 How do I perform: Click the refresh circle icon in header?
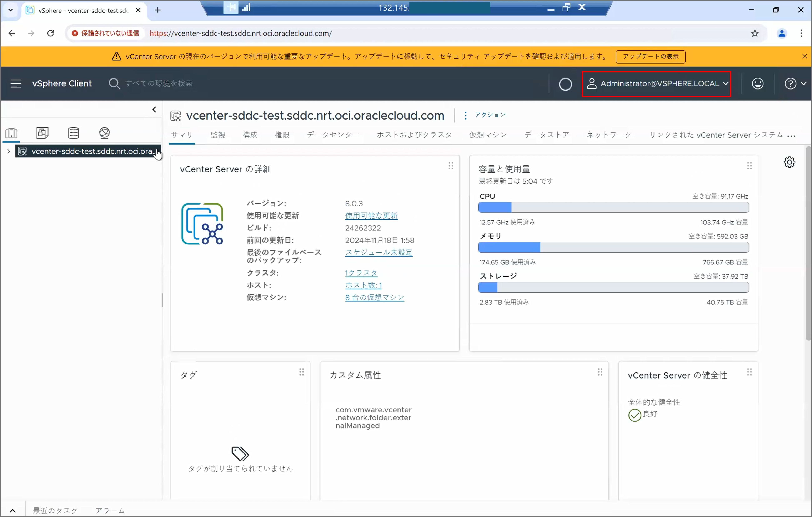coord(565,84)
